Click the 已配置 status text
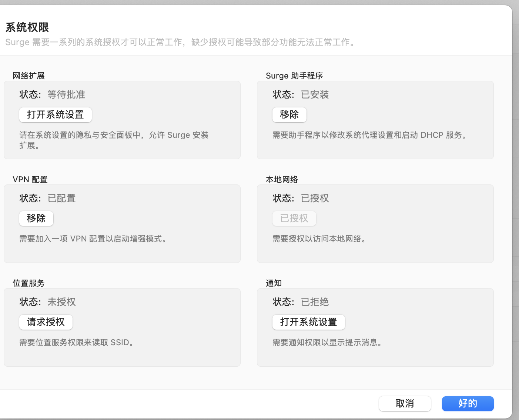Screen dimensions: 519x420 [62, 199]
